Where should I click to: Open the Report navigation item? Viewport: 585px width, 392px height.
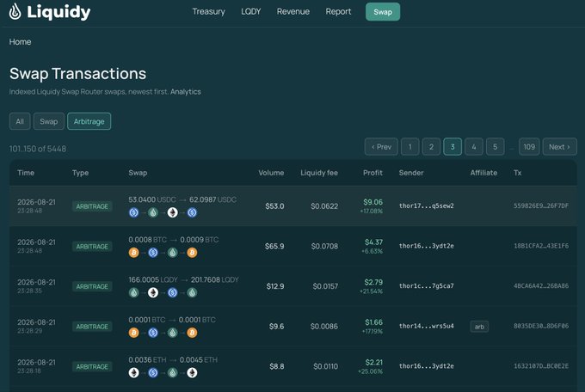[x=338, y=11]
